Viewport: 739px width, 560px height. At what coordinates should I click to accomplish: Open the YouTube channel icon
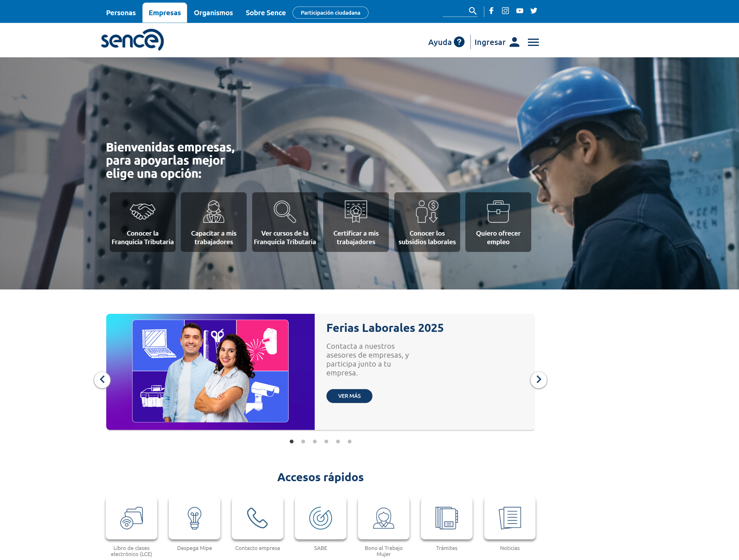pos(520,11)
